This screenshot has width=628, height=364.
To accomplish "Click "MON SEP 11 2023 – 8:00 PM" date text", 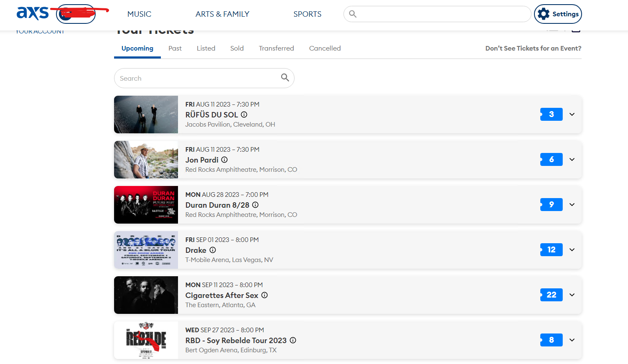I will click(x=224, y=285).
